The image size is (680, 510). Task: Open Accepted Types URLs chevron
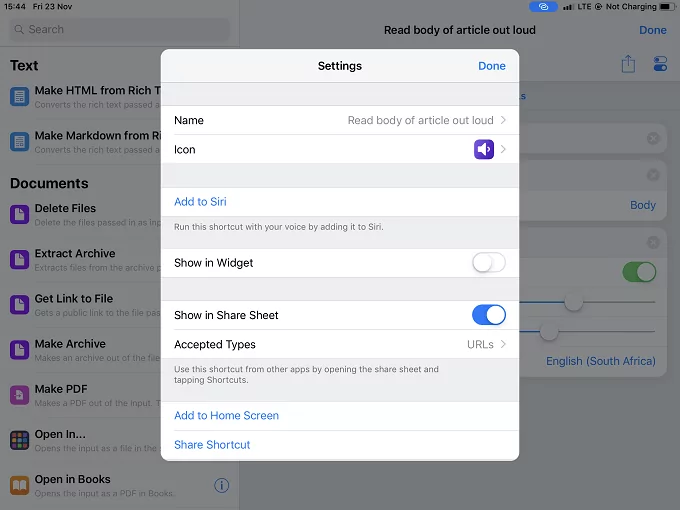click(503, 344)
